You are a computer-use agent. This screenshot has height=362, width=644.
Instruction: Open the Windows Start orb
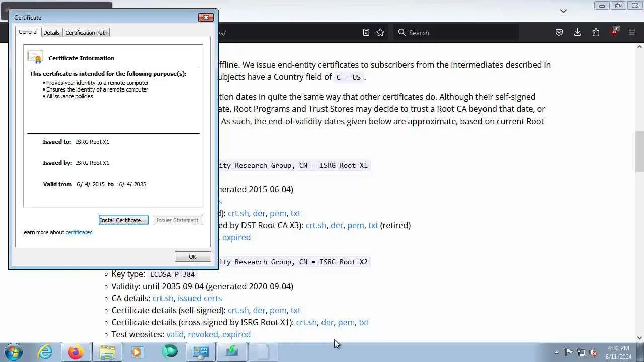coord(14,352)
